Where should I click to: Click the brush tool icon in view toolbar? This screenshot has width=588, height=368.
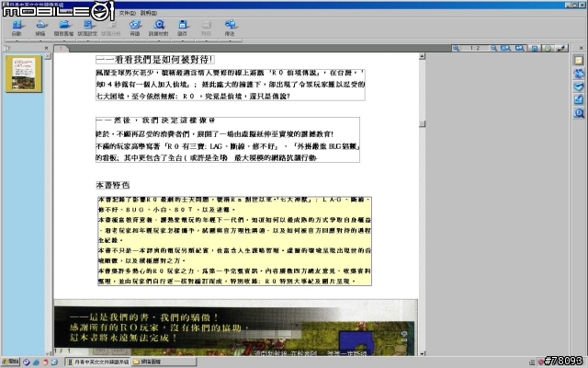tap(561, 48)
